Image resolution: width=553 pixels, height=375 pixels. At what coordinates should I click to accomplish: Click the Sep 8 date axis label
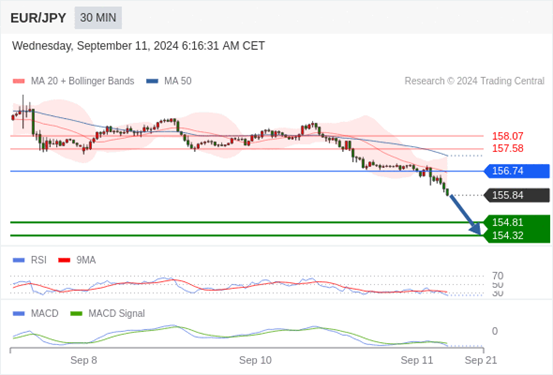pyautogui.click(x=84, y=360)
